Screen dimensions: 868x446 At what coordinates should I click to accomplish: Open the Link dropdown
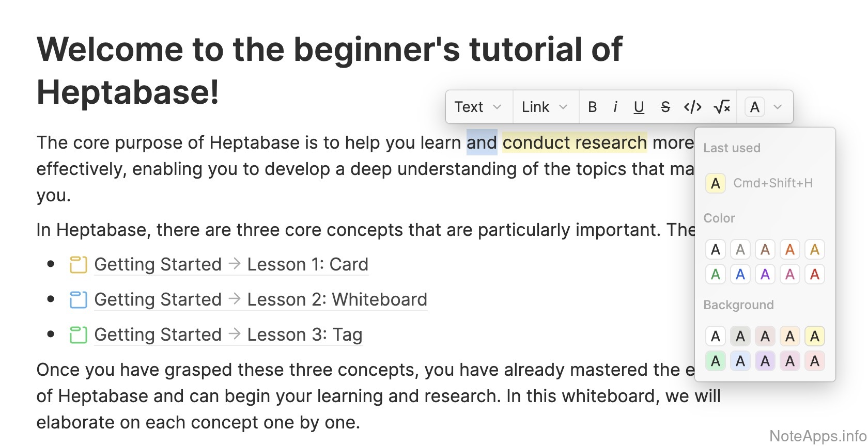545,107
